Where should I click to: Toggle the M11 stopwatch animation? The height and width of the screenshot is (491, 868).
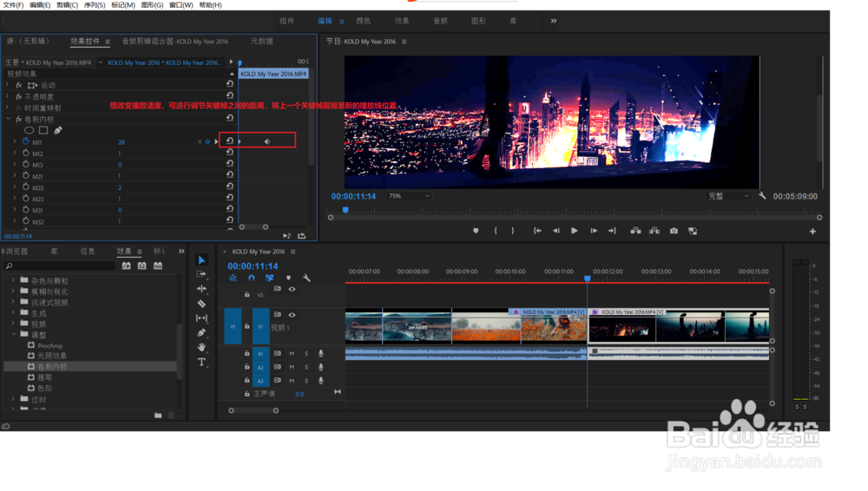[x=25, y=141]
